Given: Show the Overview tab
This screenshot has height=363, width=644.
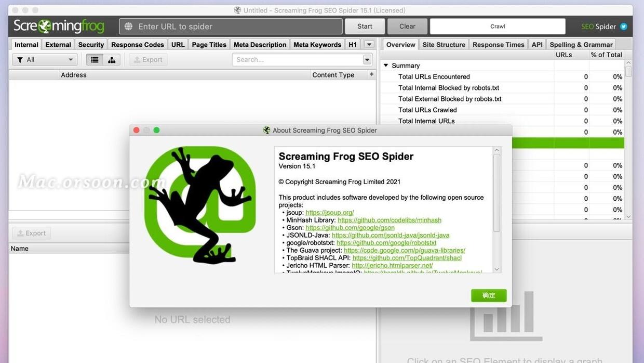Looking at the screenshot, I should (x=401, y=45).
